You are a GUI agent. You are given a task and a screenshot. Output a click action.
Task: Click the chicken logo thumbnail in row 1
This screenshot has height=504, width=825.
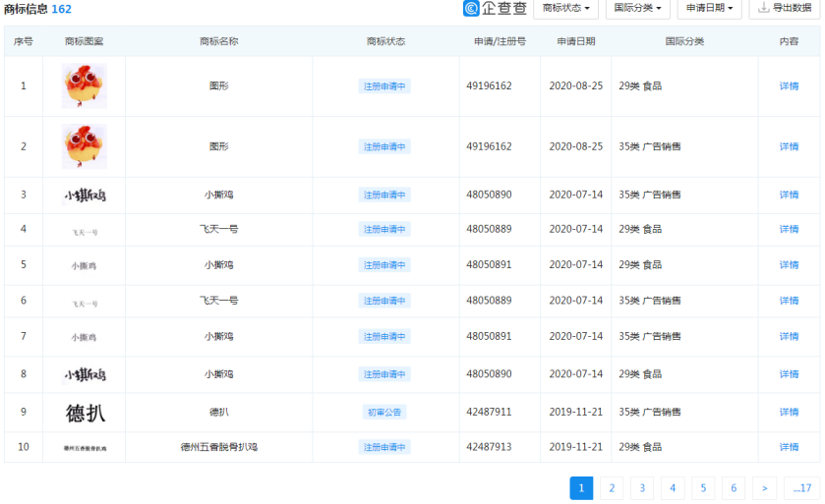[x=84, y=86]
